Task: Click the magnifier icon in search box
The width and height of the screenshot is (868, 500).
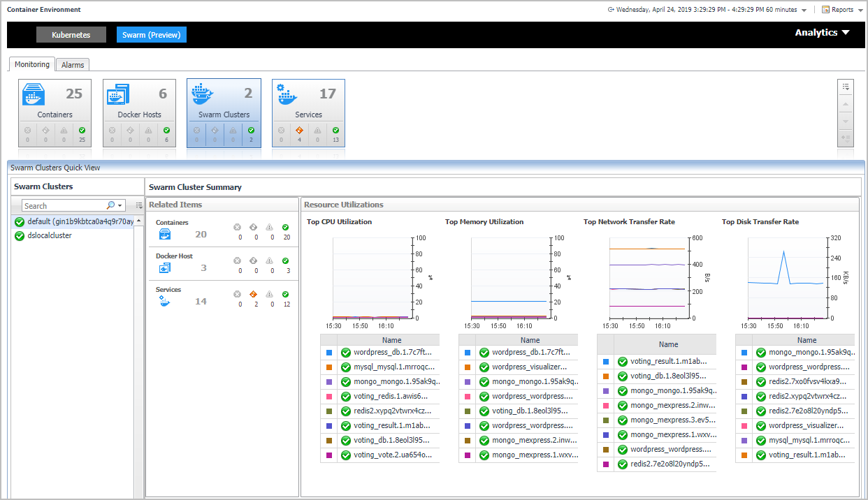Action: pos(110,205)
